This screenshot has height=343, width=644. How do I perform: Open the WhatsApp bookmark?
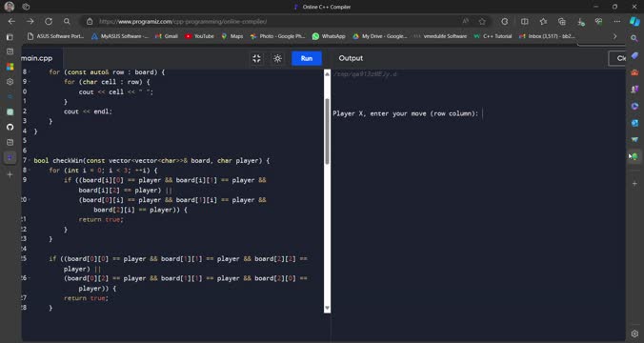329,36
